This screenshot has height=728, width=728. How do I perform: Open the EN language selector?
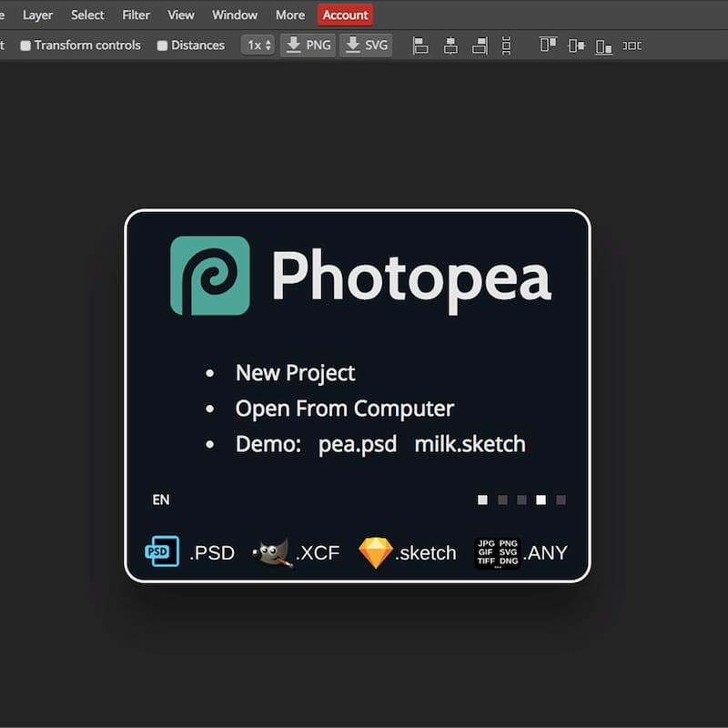pyautogui.click(x=160, y=499)
